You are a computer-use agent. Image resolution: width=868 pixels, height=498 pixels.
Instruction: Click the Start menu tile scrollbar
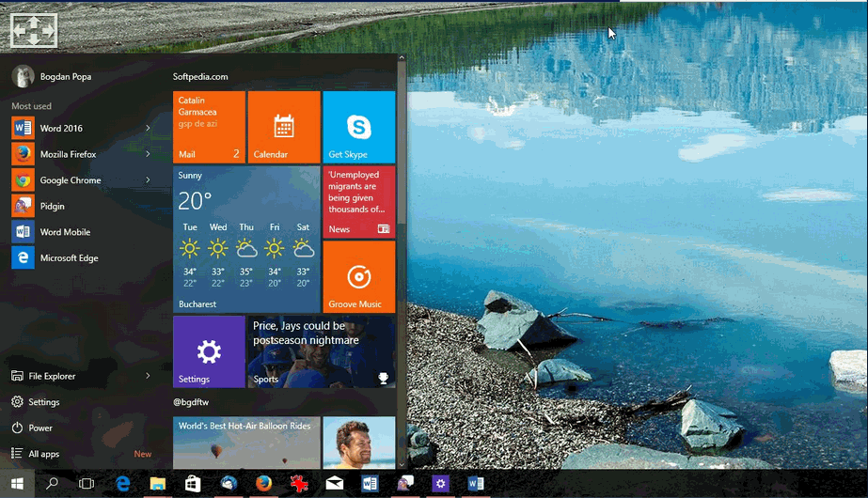[x=402, y=144]
